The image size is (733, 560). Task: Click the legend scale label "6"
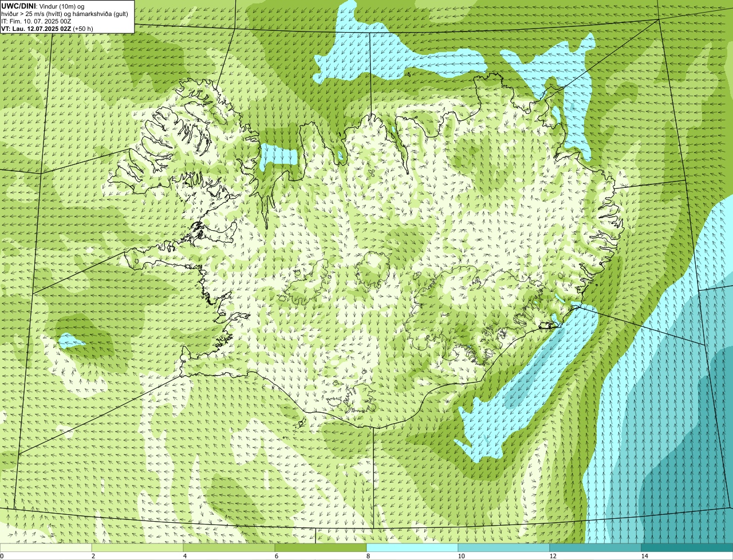(x=276, y=556)
